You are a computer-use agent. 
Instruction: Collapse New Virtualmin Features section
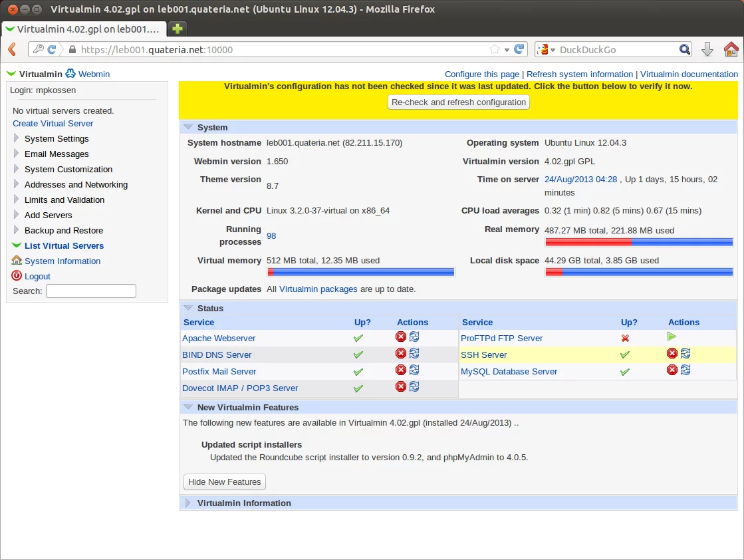188,407
